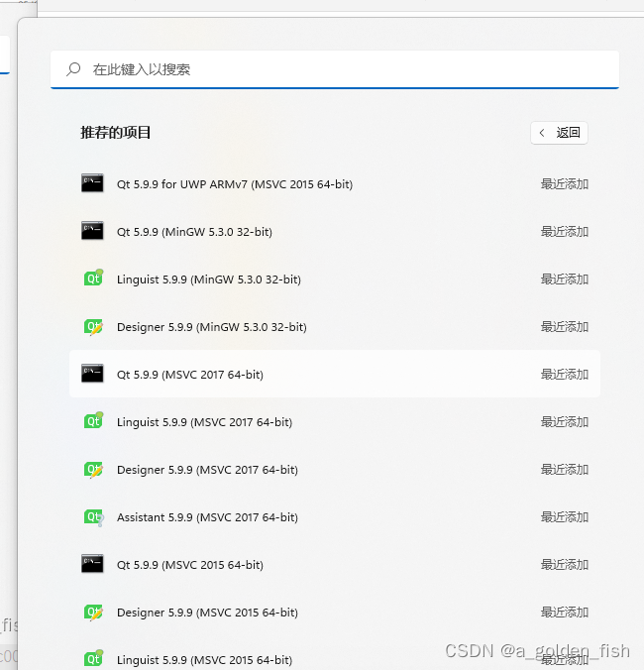The width and height of the screenshot is (644, 670).
Task: Click Designer MSVC 2015 64-bit pencil icon
Action: tap(93, 613)
